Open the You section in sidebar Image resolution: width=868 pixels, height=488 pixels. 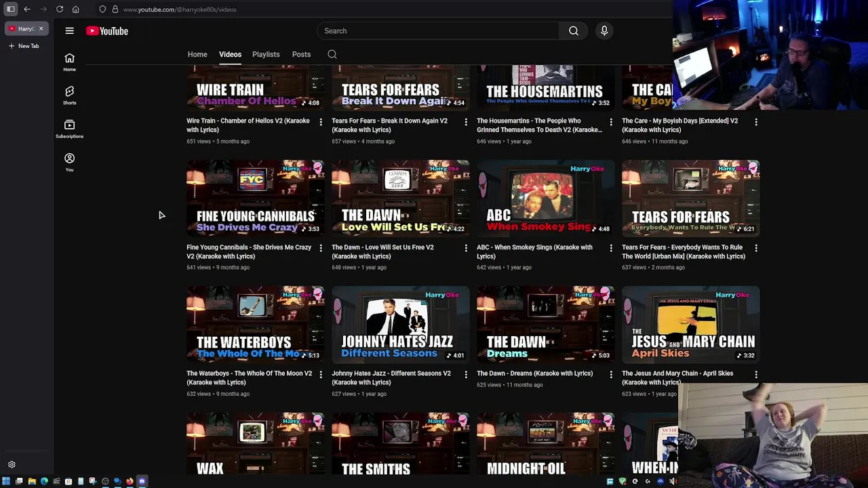click(x=69, y=162)
